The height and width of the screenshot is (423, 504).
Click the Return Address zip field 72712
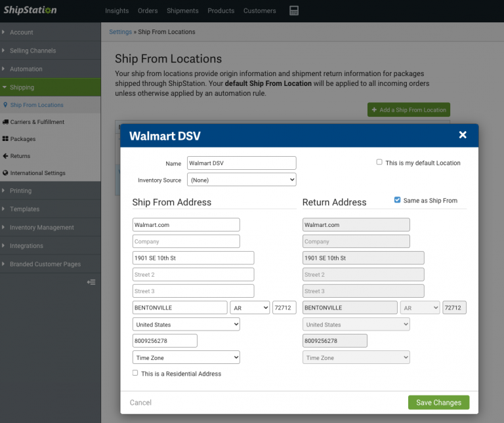[x=454, y=308]
